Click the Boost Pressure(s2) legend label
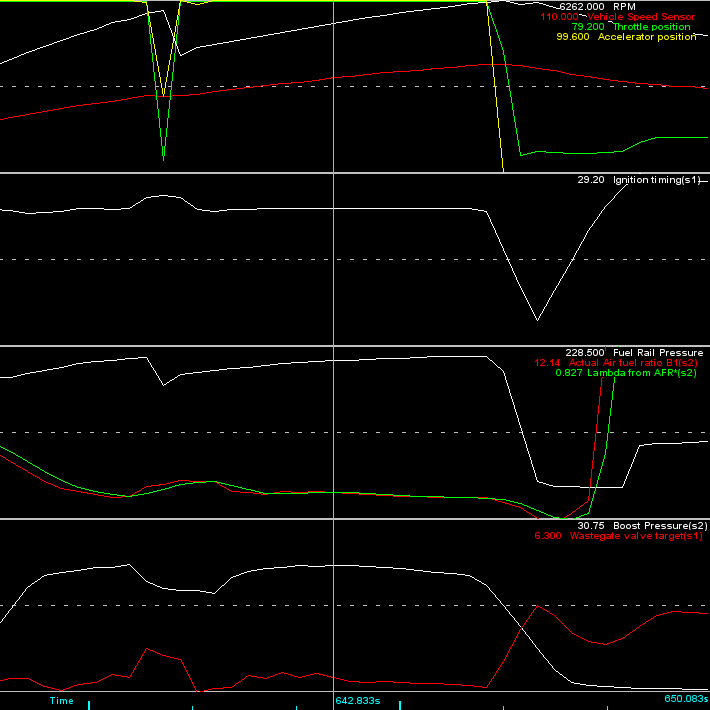Image resolution: width=710 pixels, height=710 pixels. pos(660,526)
